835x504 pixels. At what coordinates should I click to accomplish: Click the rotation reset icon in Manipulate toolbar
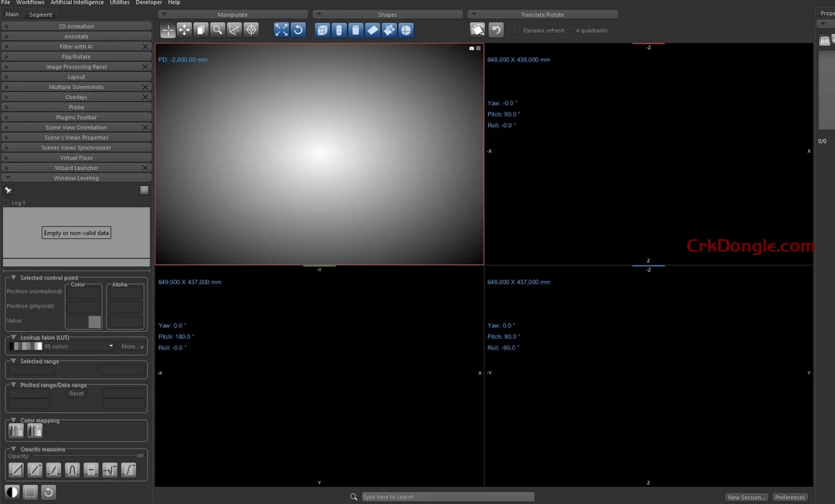click(x=300, y=29)
